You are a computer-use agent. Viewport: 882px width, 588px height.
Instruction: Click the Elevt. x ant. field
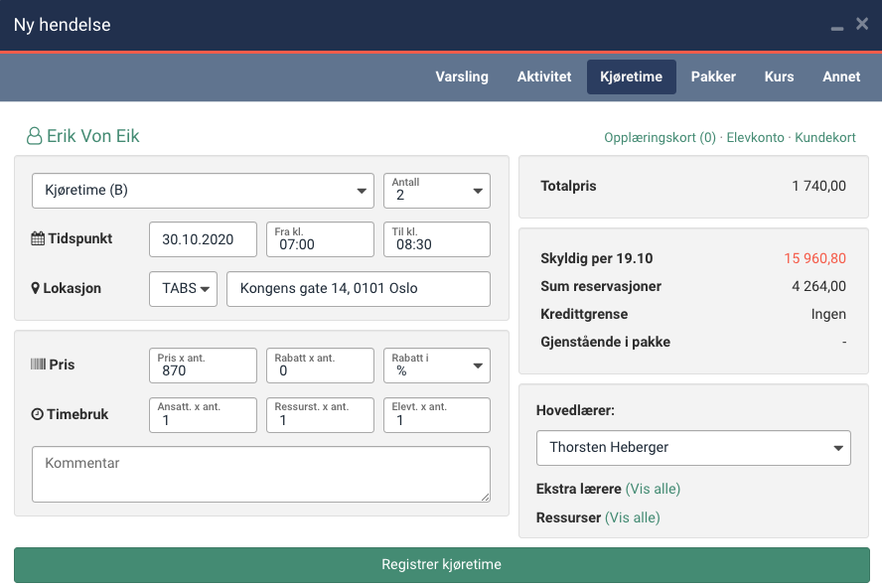click(436, 415)
